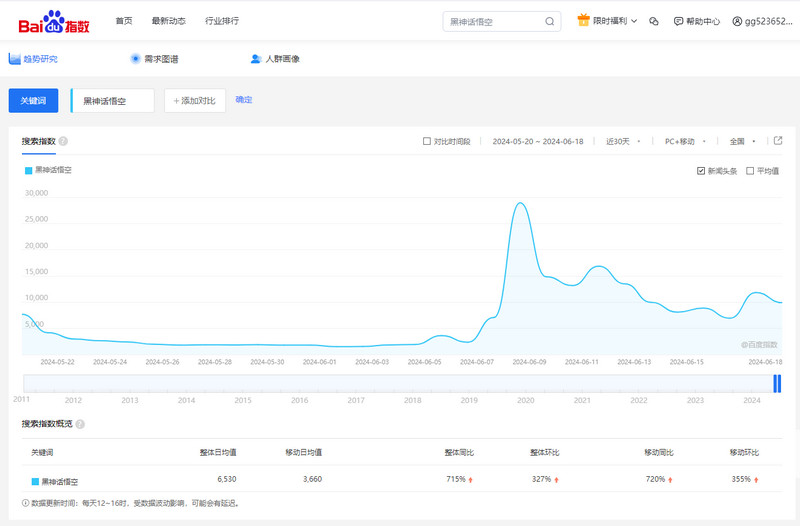This screenshot has width=800, height=526.
Task: Click the trend research chart icon
Action: pyautogui.click(x=14, y=59)
